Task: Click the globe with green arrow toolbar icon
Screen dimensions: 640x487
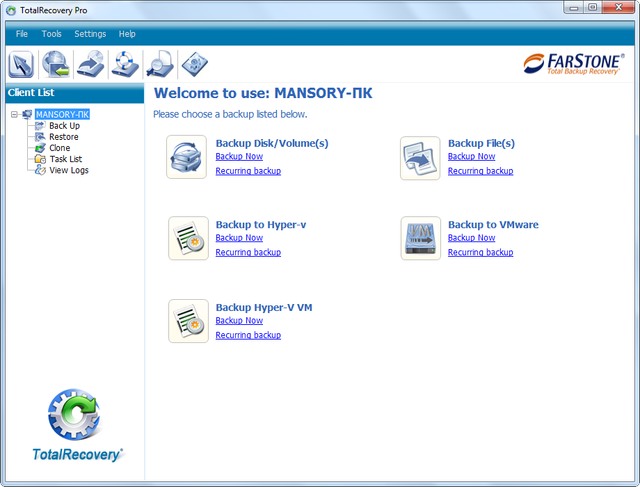Action: [56, 64]
